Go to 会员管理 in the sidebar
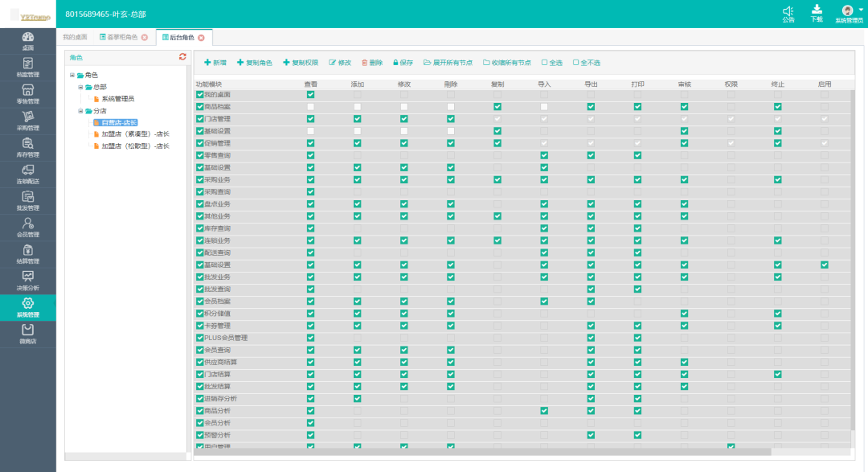 click(x=27, y=227)
